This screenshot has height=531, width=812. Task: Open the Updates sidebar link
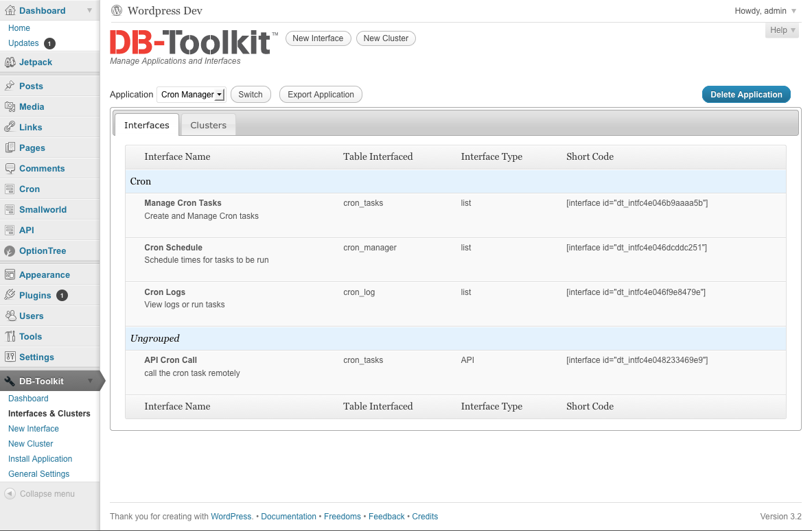23,43
